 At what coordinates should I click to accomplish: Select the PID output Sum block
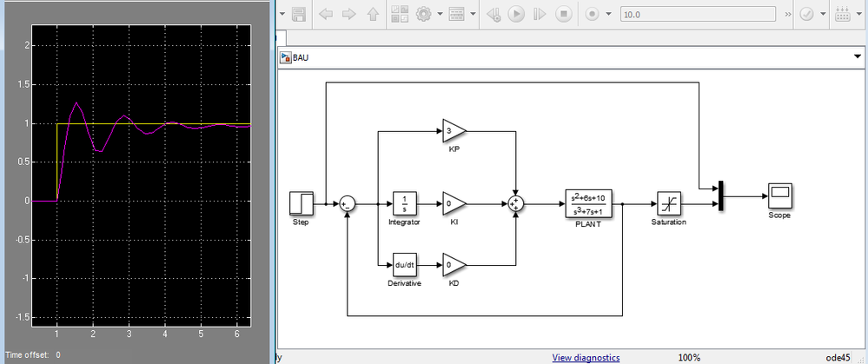point(516,203)
